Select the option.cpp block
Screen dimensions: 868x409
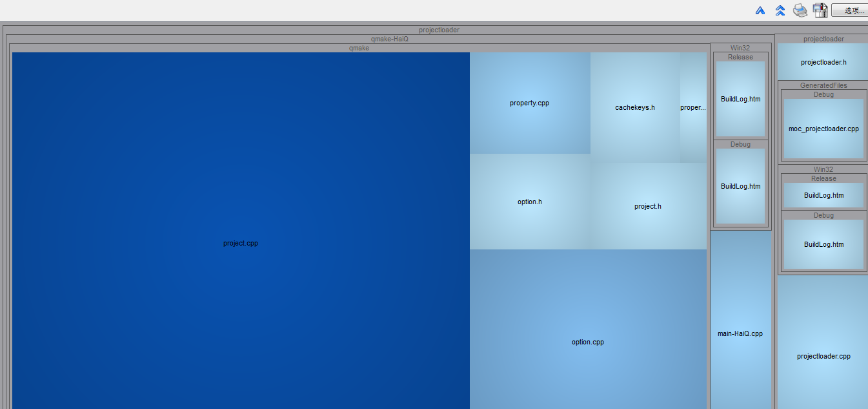[x=588, y=329]
